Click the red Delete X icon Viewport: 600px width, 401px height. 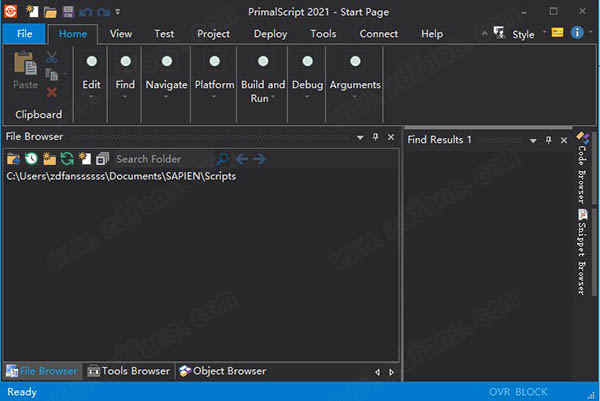(52, 92)
